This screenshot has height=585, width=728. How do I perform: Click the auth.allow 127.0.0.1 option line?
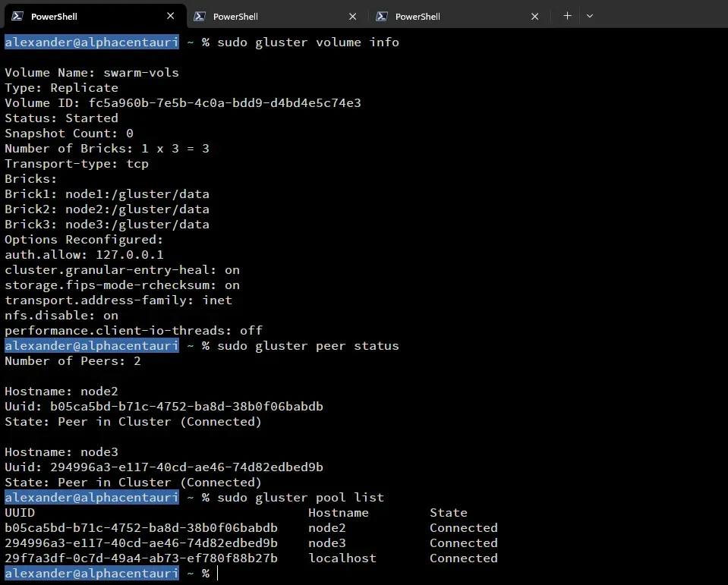84,255
